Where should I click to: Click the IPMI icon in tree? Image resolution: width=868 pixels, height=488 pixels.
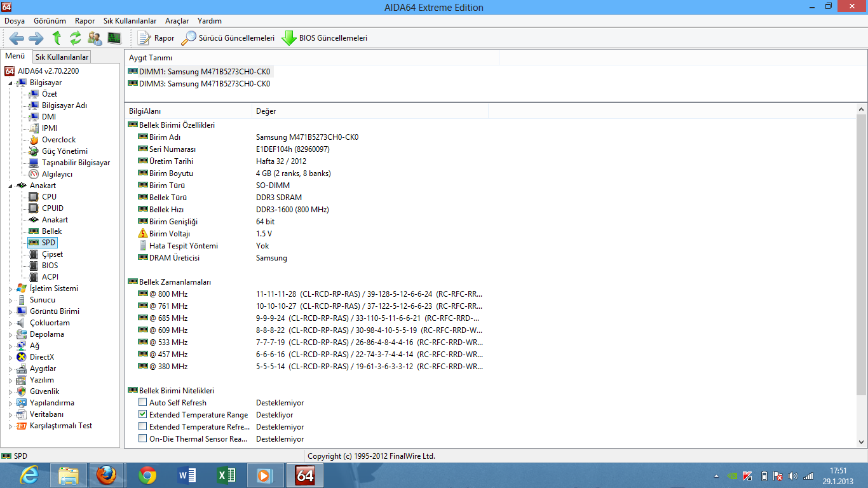pyautogui.click(x=34, y=128)
